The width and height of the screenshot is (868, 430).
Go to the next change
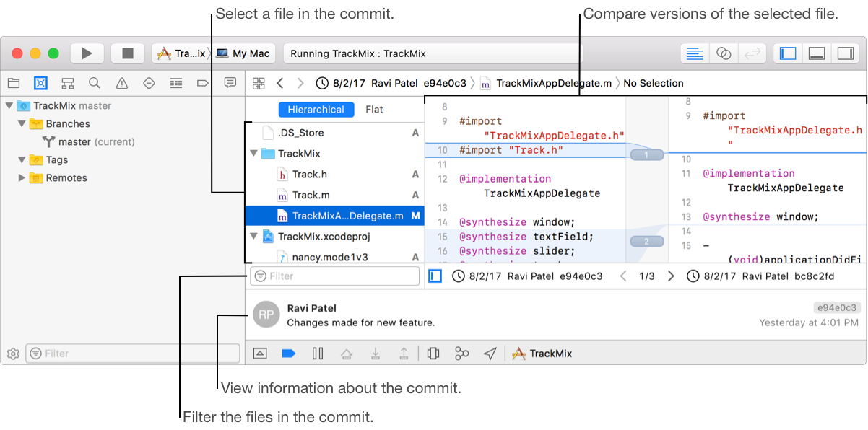[671, 276]
